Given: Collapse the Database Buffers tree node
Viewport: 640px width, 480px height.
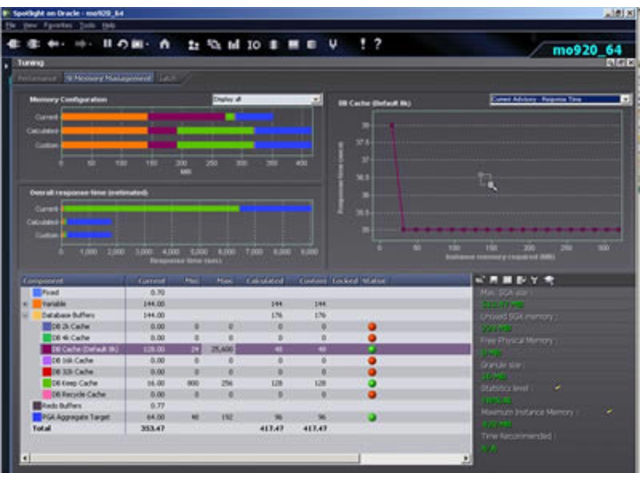Looking at the screenshot, I should tap(24, 315).
